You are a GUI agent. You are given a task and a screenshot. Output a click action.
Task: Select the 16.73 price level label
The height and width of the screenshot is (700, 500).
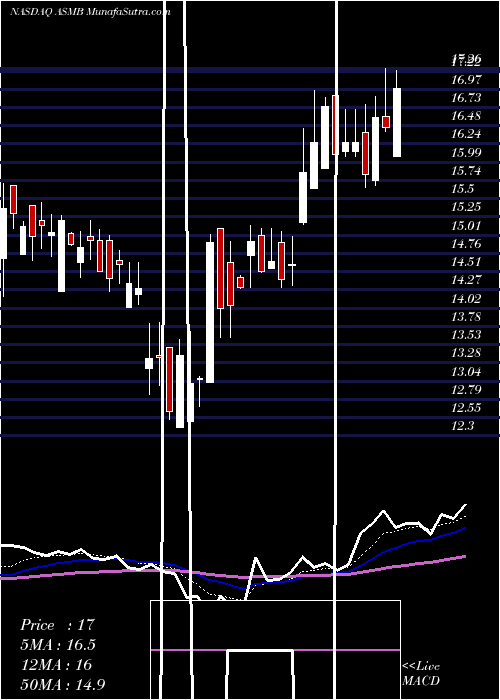(x=467, y=99)
